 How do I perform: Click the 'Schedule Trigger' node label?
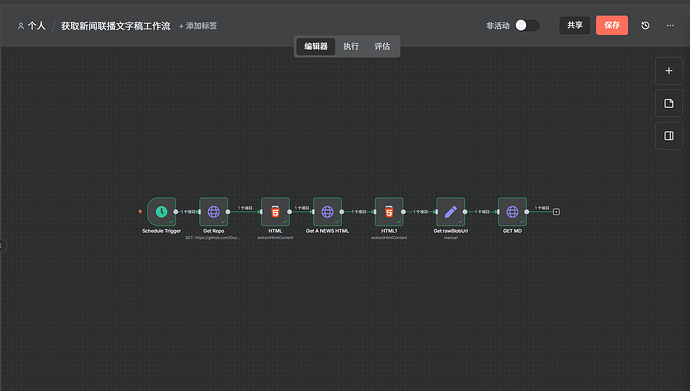161,231
